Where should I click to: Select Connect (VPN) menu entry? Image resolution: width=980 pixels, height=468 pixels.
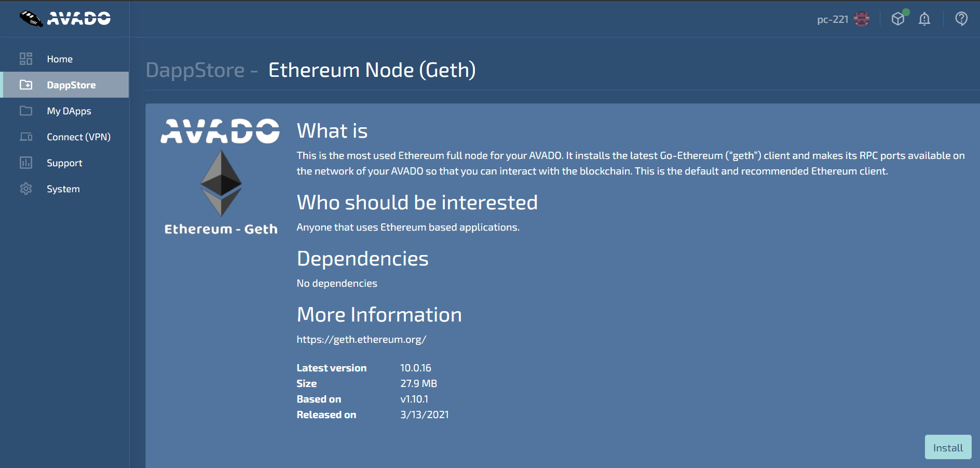coord(78,137)
